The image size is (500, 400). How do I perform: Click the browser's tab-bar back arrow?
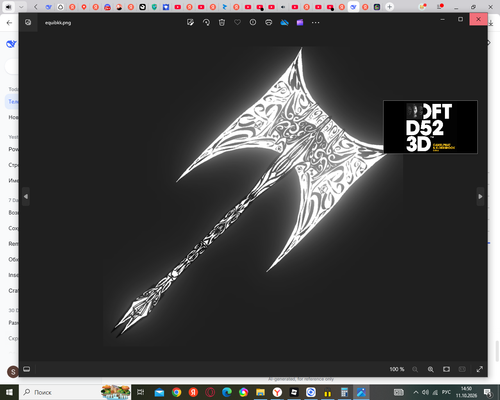36,7
